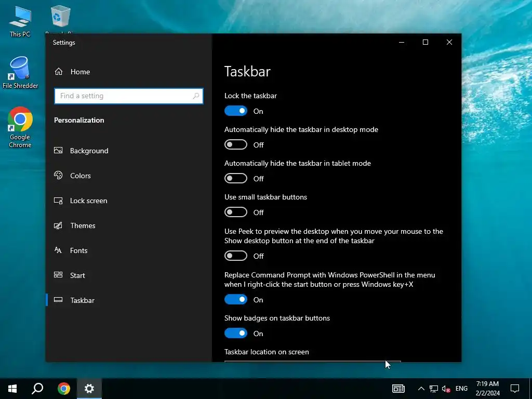Click the Start tiles icon in sidebar
The height and width of the screenshot is (399, 532).
pos(58,275)
